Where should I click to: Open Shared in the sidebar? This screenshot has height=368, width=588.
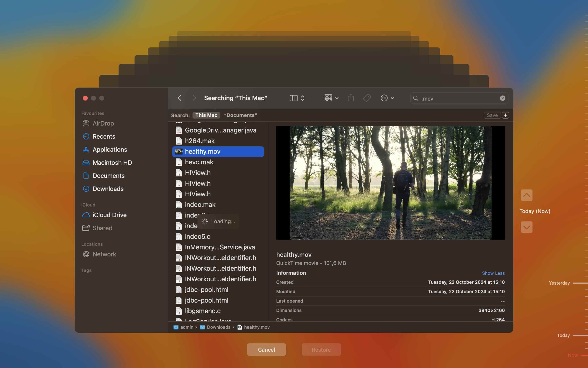(x=102, y=228)
